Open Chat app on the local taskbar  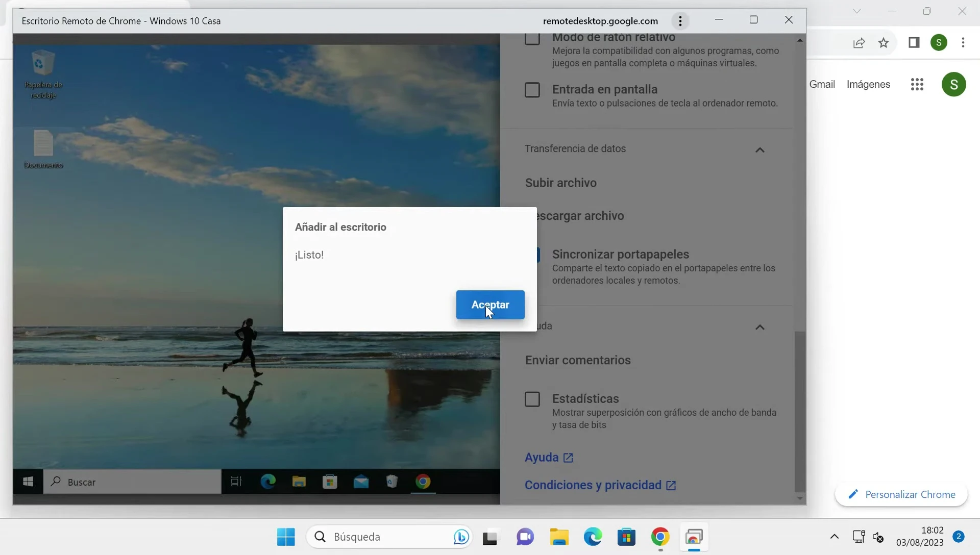(x=525, y=537)
